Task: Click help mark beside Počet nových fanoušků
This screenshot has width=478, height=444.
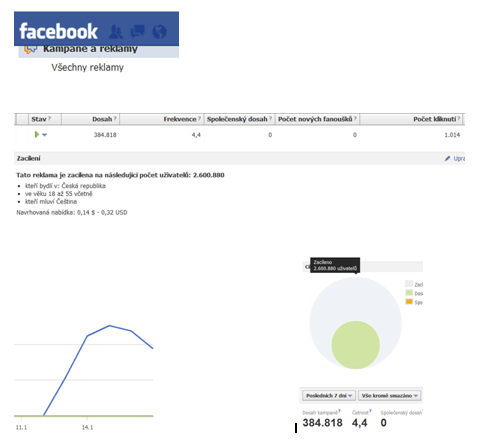Action: pos(355,118)
